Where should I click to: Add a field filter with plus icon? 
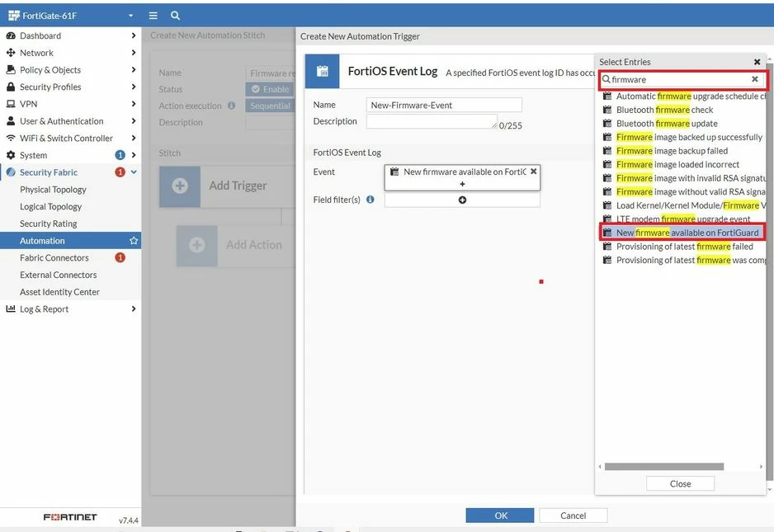click(462, 200)
